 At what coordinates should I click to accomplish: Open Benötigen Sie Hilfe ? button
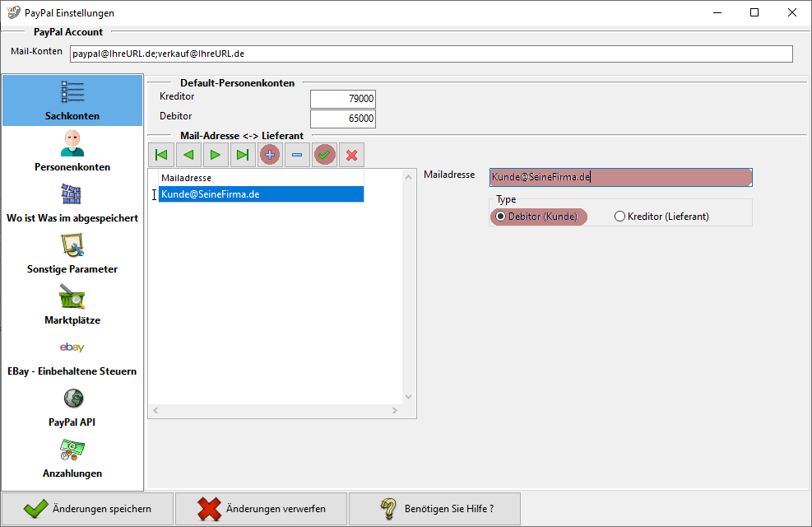tap(434, 509)
